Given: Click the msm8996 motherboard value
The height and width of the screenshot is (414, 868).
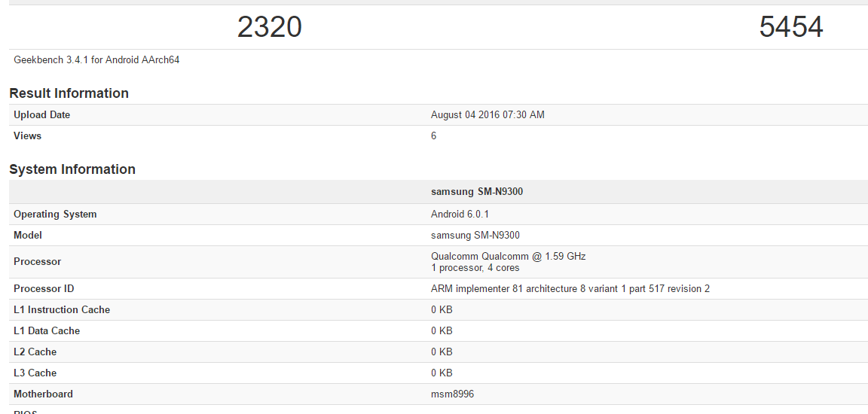Looking at the screenshot, I should click(452, 394).
